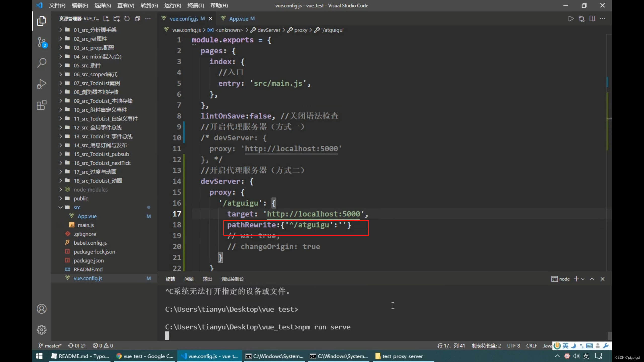The image size is (644, 362).
Task: Expand the 15_src_TodoList_pubsub folder
Action: click(104, 154)
